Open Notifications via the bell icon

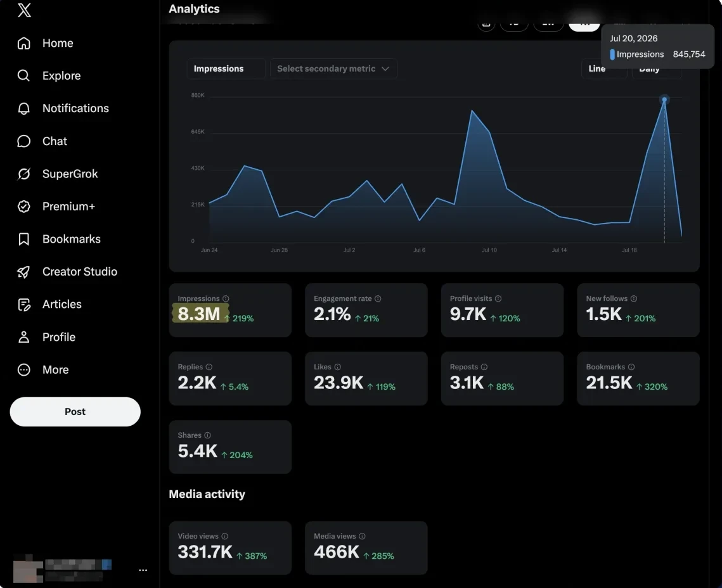pos(63,108)
